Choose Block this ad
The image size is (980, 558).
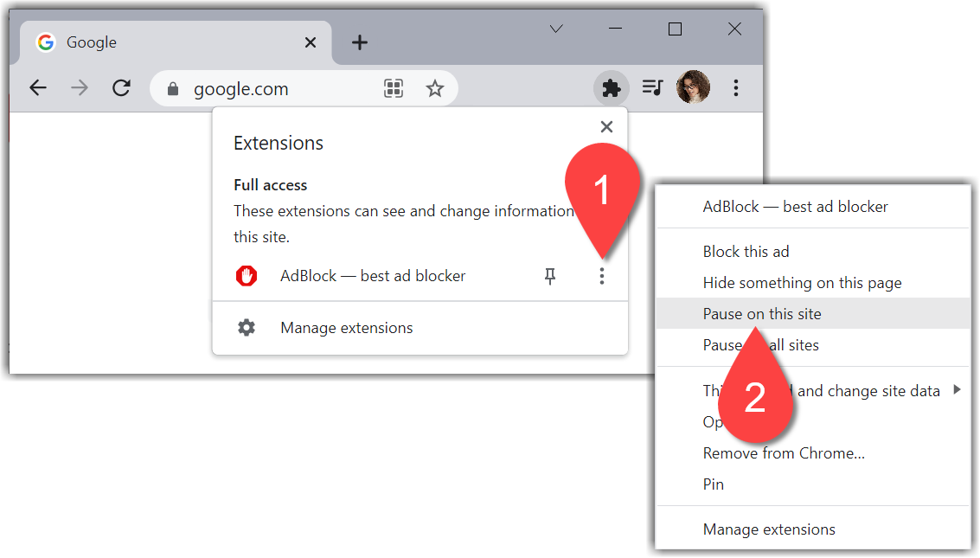813,251
